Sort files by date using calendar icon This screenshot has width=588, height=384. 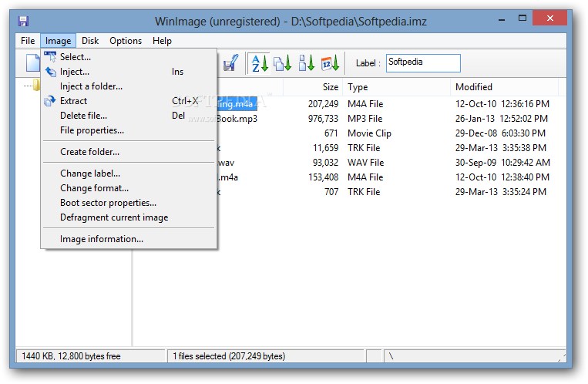[x=330, y=63]
